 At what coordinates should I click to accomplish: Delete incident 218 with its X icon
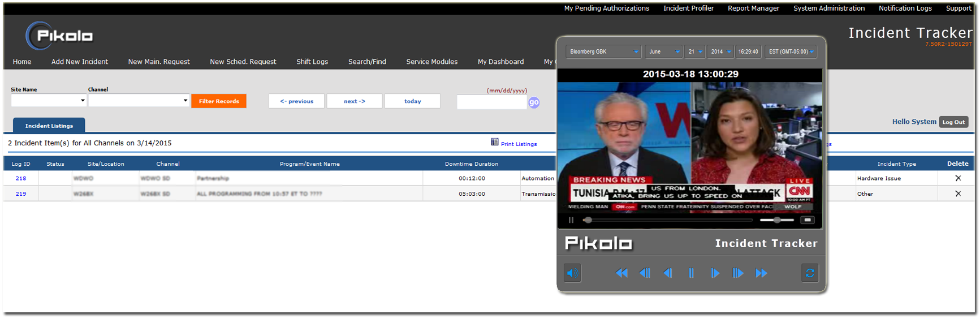click(958, 178)
